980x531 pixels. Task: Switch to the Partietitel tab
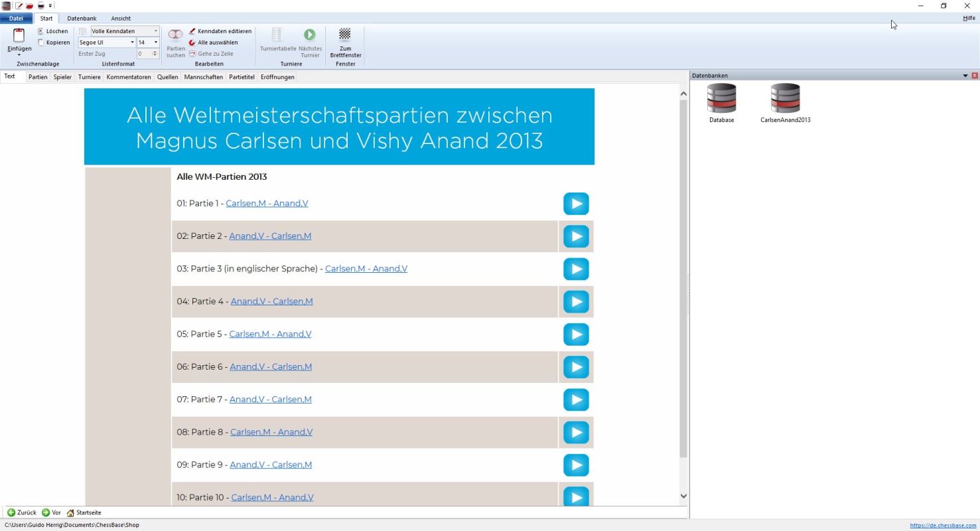(242, 77)
